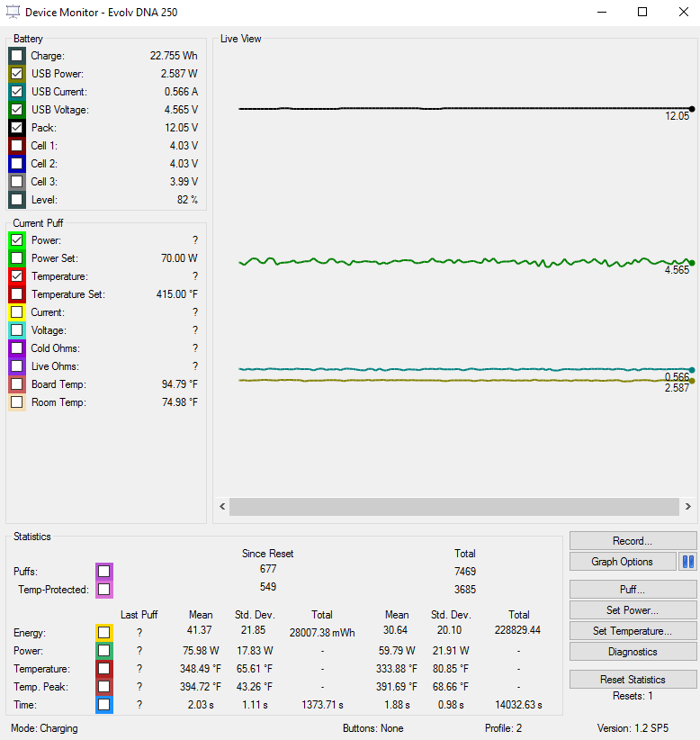Click Set Temperature... button
This screenshot has width=700, height=740.
[x=633, y=631]
